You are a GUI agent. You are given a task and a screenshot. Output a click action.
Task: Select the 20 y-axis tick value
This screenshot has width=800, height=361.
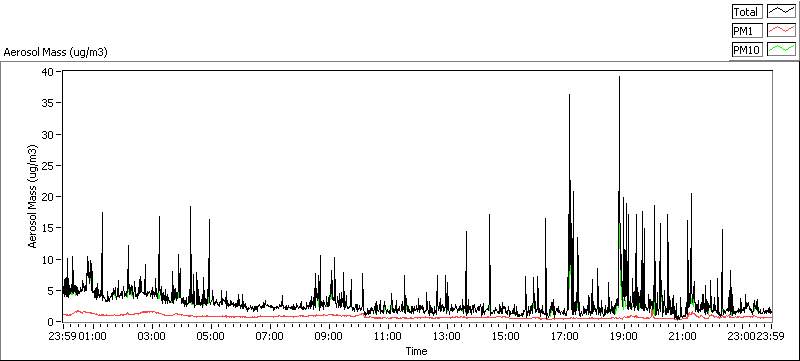pyautogui.click(x=47, y=196)
